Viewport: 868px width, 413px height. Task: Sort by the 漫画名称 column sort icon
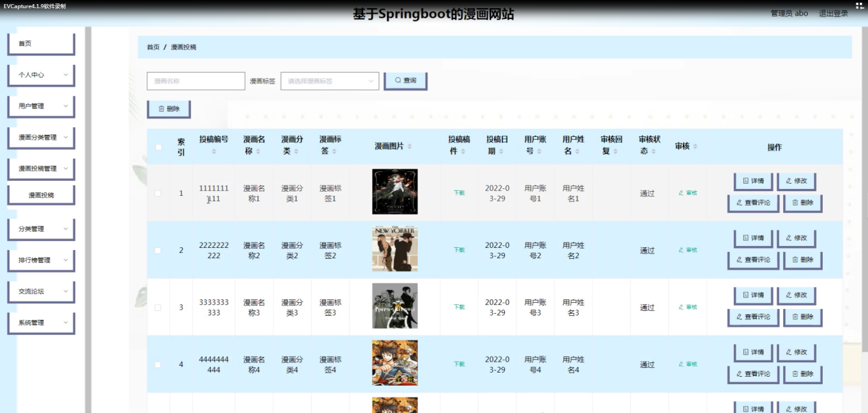[x=258, y=153]
